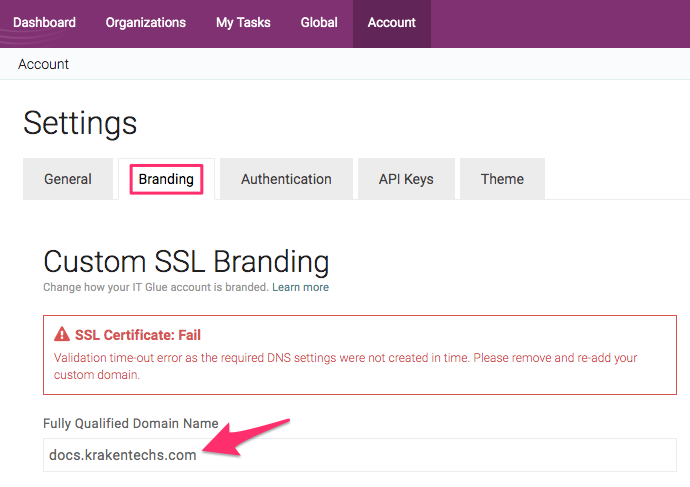The width and height of the screenshot is (690, 487).
Task: Click the Account item in the navigation bar
Action: (x=391, y=22)
